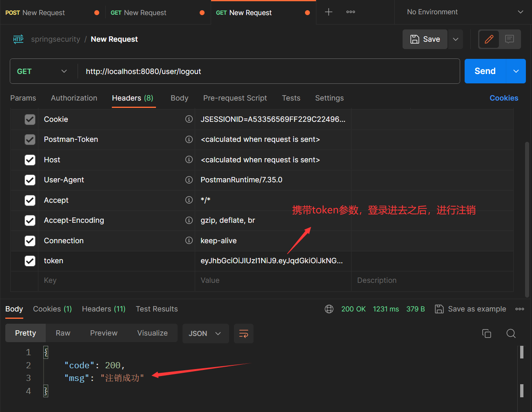Image resolution: width=532 pixels, height=412 pixels.
Task: Collapse the JSON object on line 1
Action: click(46, 352)
